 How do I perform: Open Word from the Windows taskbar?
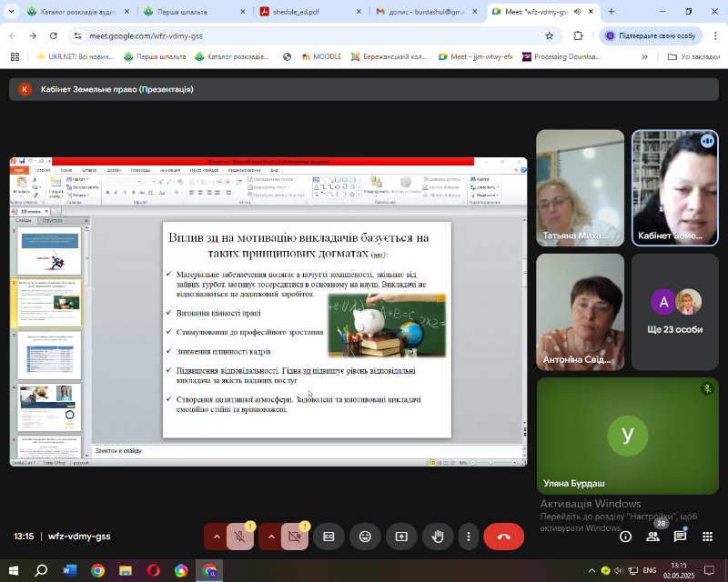70,570
